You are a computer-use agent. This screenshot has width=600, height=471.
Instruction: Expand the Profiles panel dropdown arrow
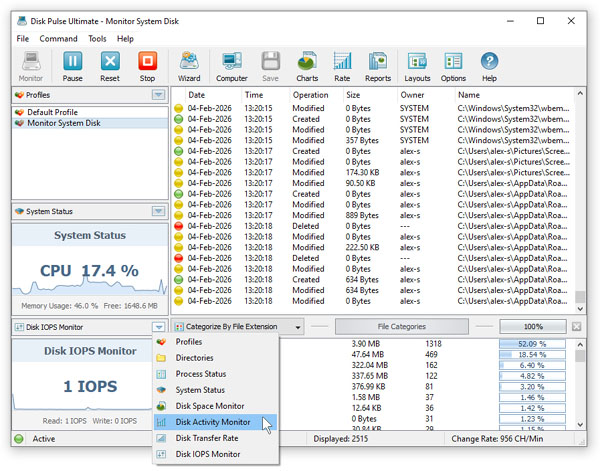point(158,95)
